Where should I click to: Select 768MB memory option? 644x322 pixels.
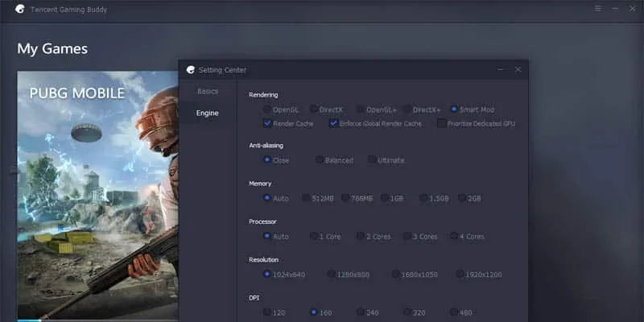point(345,198)
